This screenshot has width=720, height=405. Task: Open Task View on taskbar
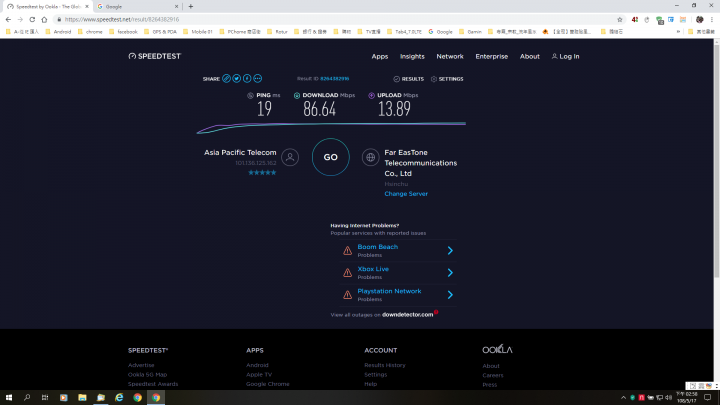point(45,397)
